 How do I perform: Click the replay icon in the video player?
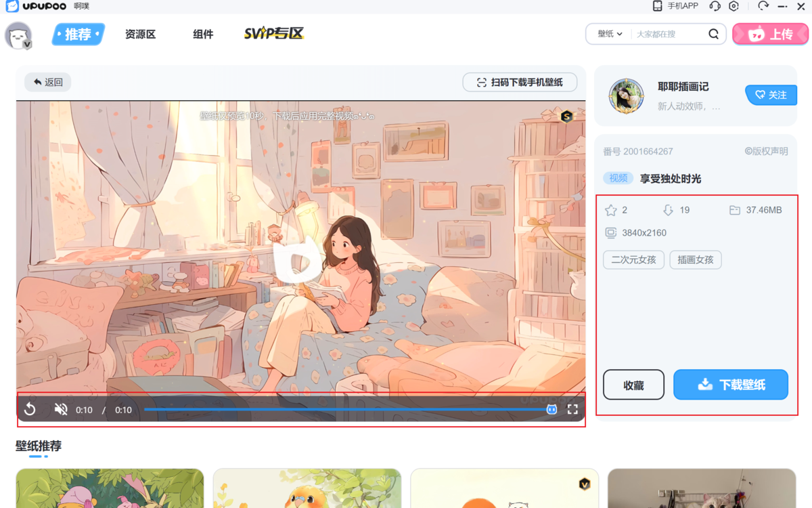(30, 409)
